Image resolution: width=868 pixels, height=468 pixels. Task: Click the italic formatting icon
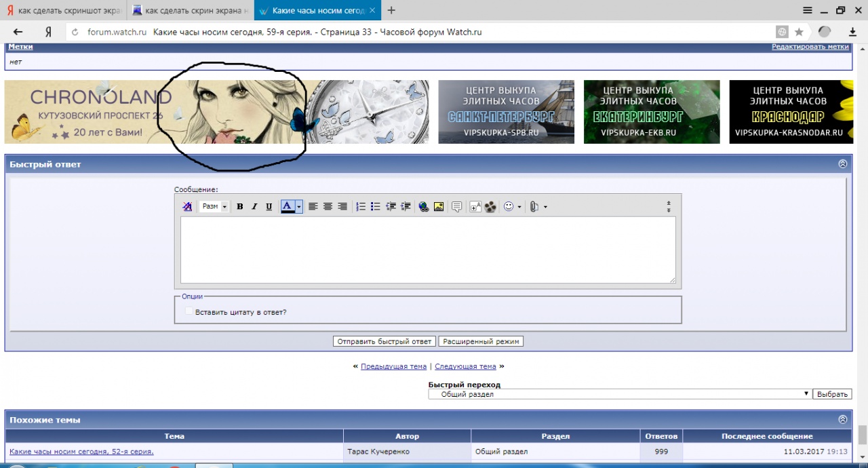254,207
